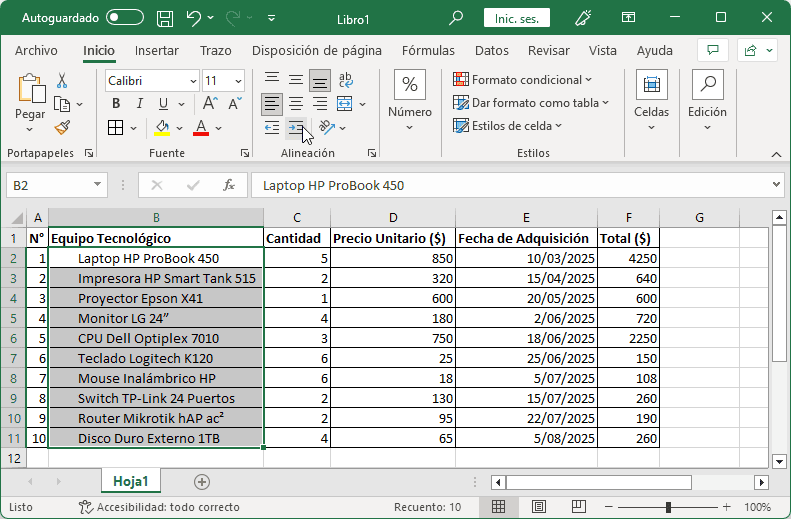The image size is (791, 519).
Task: Click the increase indent icon
Action: (296, 127)
